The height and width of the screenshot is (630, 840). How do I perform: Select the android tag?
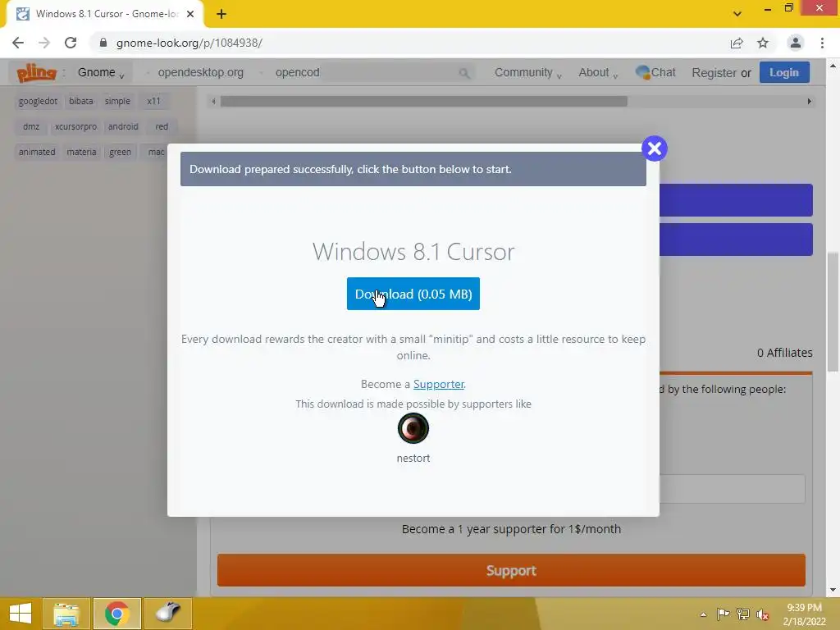click(123, 126)
